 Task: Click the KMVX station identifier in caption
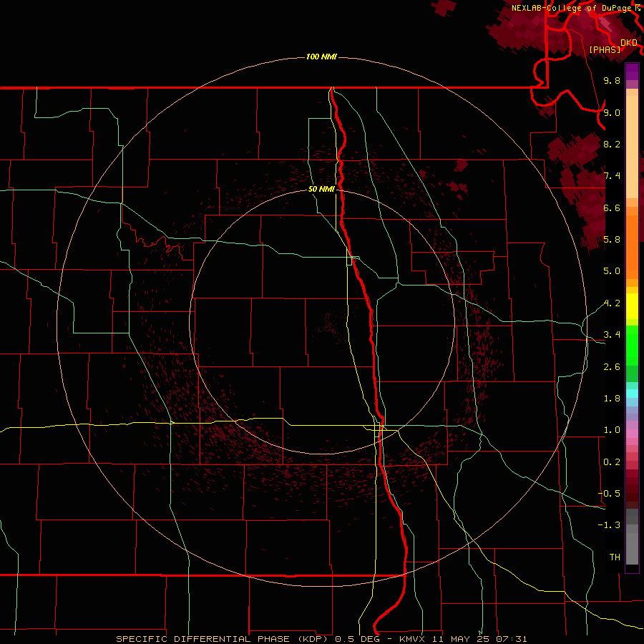tap(414, 639)
